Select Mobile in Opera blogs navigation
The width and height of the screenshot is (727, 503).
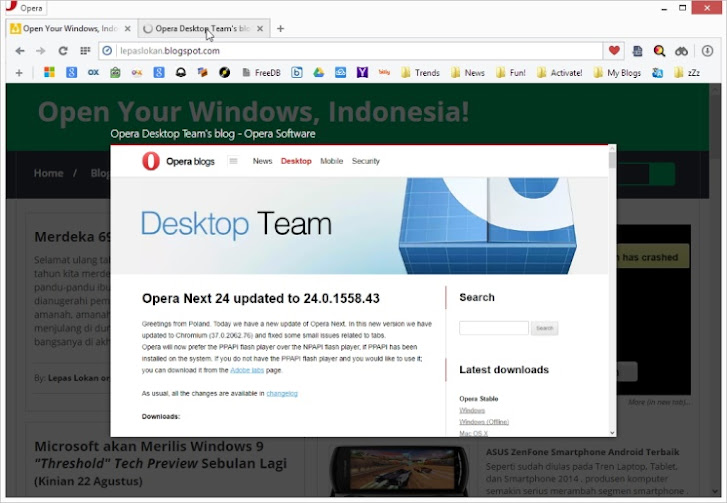click(x=332, y=161)
